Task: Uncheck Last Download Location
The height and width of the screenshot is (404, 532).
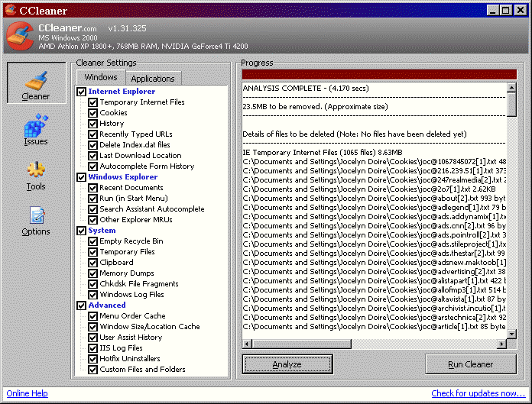Action: (x=92, y=156)
